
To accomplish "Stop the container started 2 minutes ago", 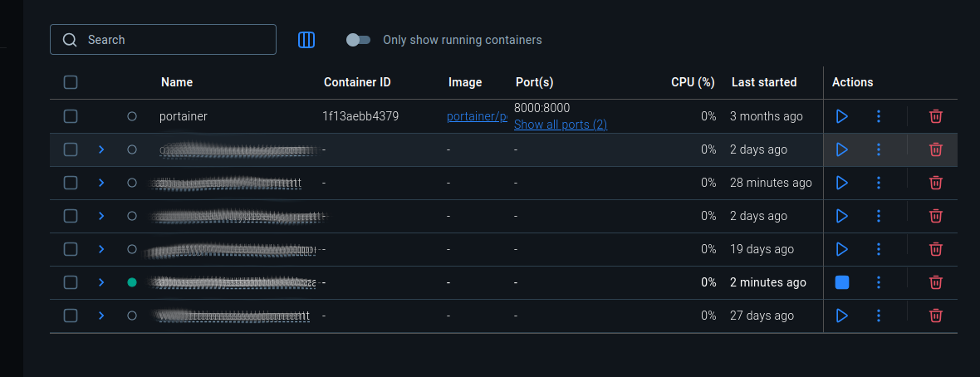I will [841, 282].
